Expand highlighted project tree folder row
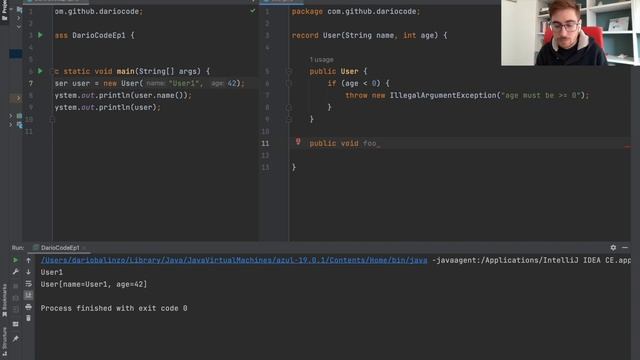640x360 pixels. (x=16, y=98)
